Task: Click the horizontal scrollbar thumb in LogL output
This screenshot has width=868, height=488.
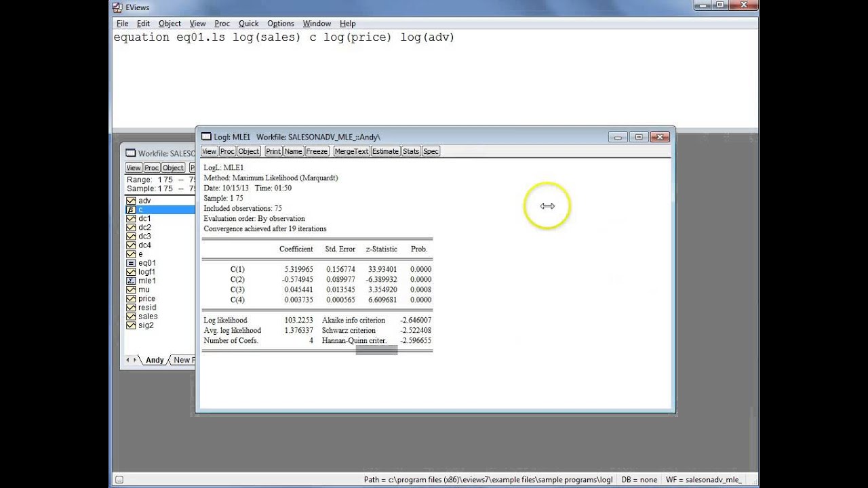Action: (x=376, y=350)
